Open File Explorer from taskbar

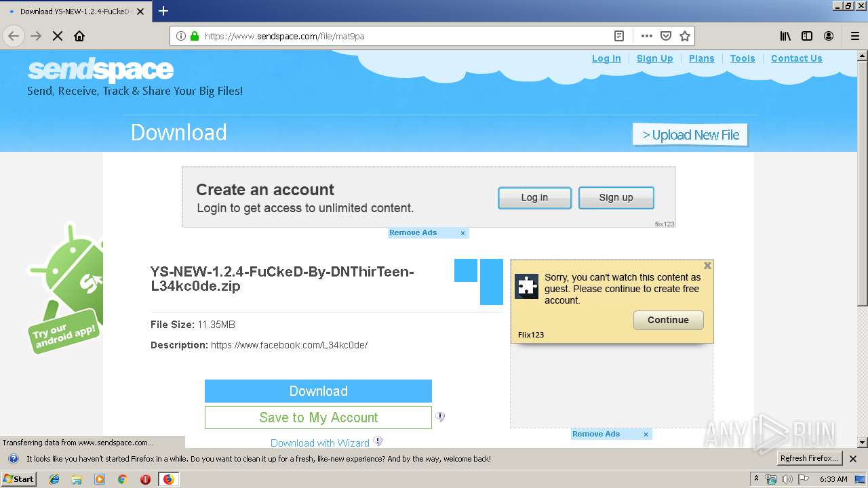(x=77, y=479)
